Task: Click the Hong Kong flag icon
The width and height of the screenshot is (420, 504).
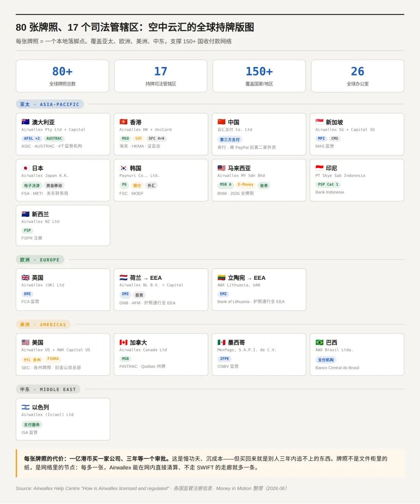Action: 123,122
